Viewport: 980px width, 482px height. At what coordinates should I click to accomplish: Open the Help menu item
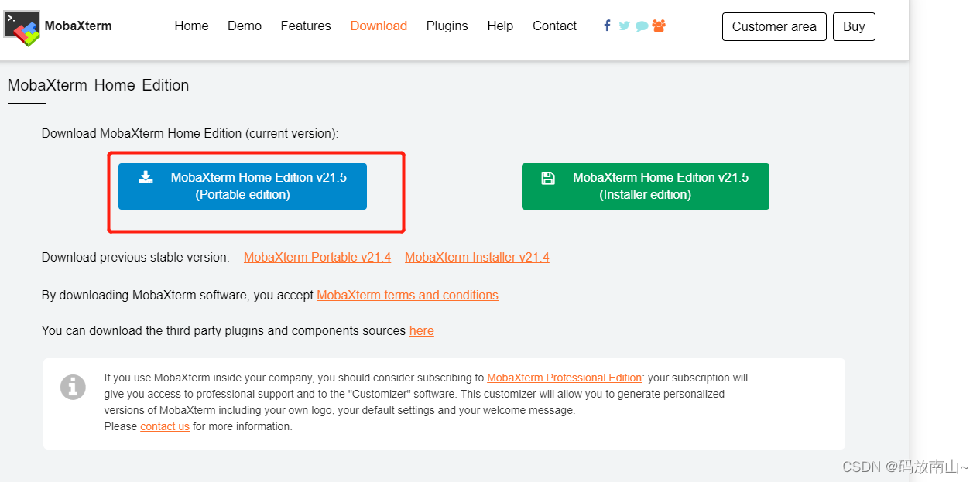500,26
